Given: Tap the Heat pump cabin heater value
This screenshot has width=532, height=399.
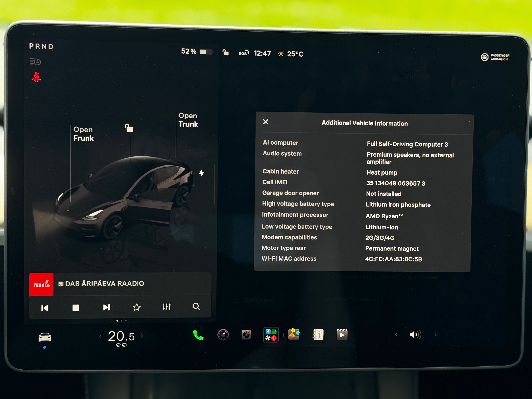Looking at the screenshot, I should point(382,173).
